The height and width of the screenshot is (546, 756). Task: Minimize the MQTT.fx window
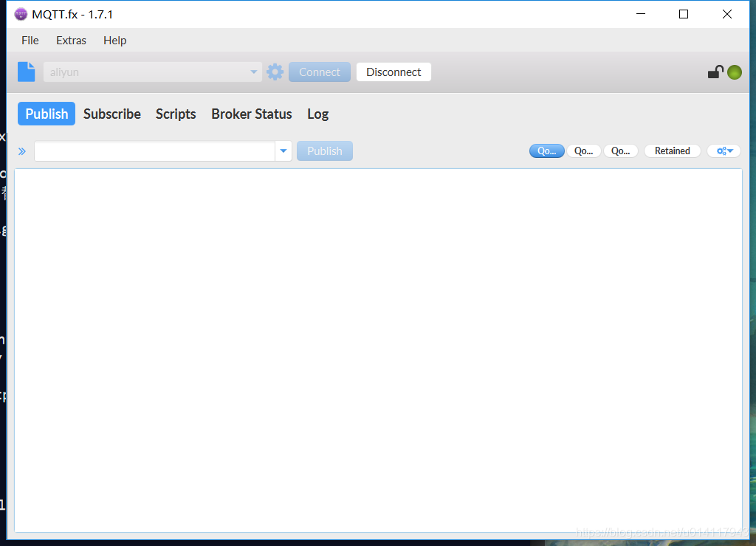click(641, 14)
